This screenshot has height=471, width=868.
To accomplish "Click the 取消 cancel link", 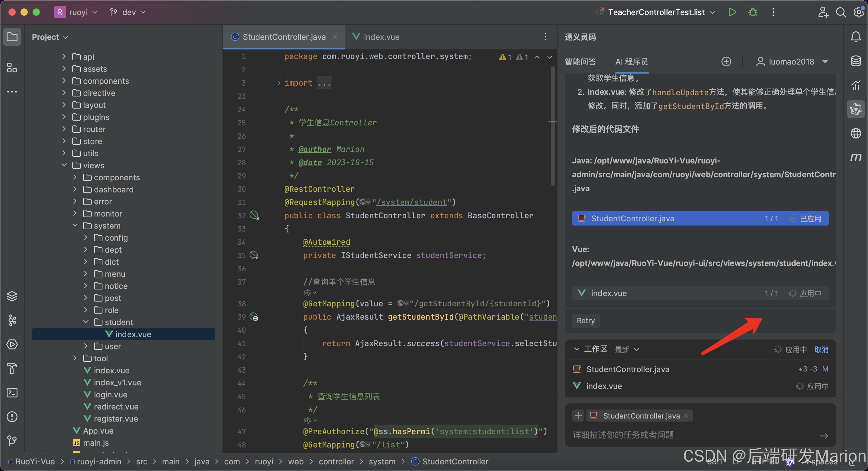I will pos(821,349).
